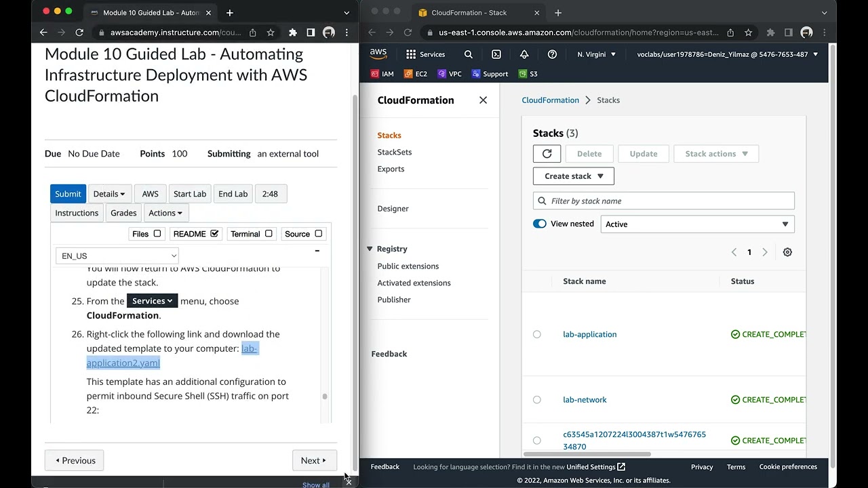The width and height of the screenshot is (868, 488).
Task: Select the c63545a1207224 stack radio
Action: (537, 441)
